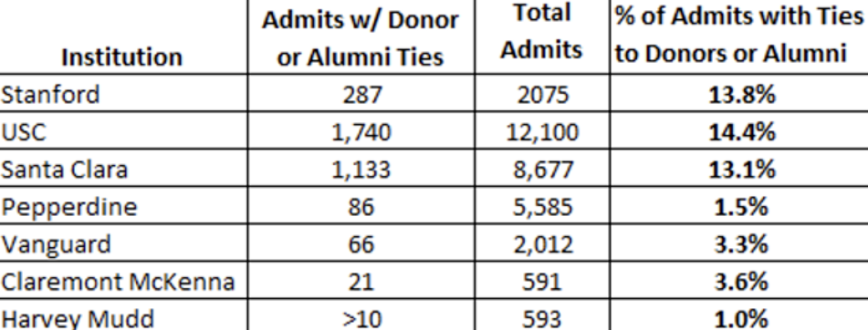
Task: Select the Stanford institution cell
Action: (x=123, y=94)
